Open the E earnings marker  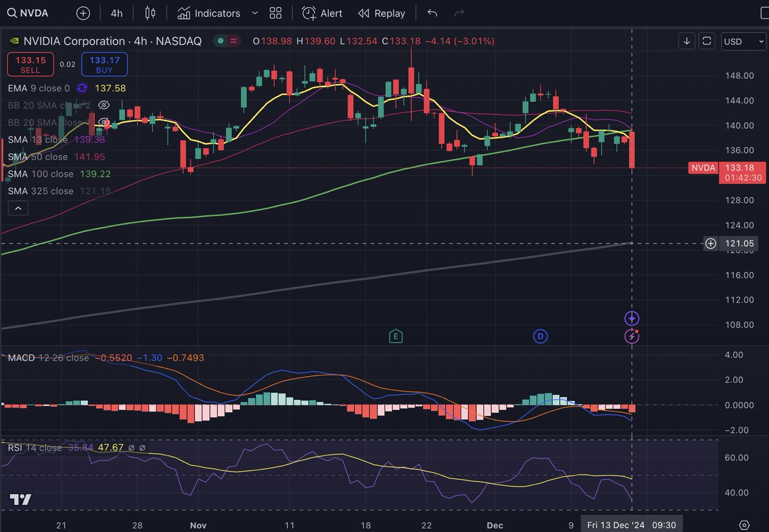tap(396, 336)
